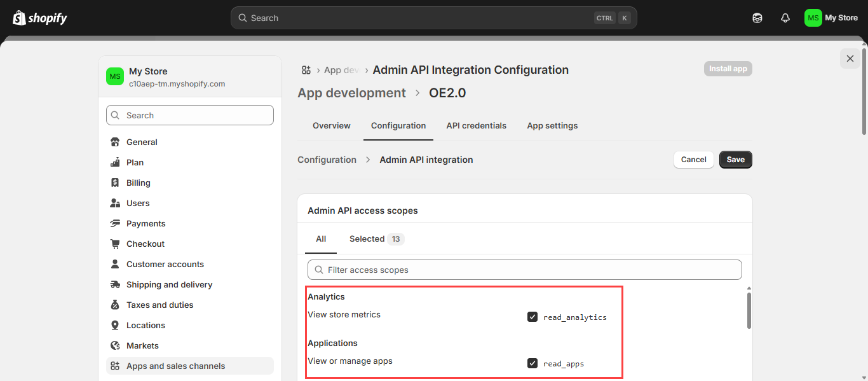Click the Cancel button

point(693,160)
